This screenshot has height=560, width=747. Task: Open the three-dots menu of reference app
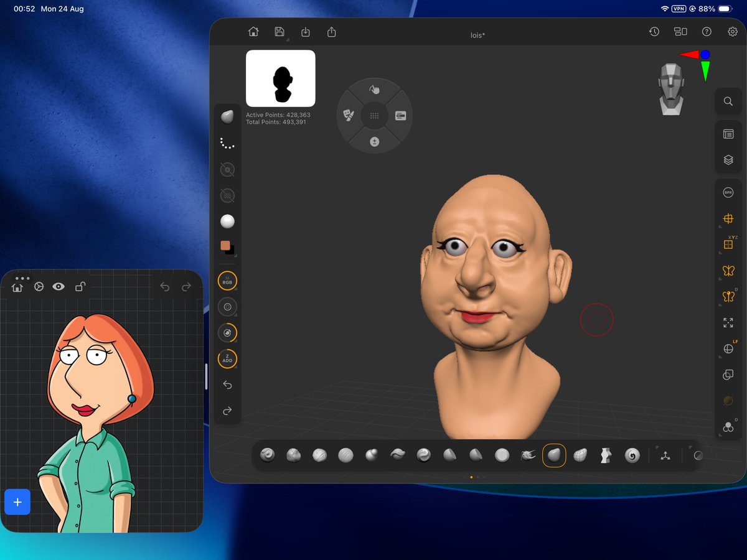[22, 278]
